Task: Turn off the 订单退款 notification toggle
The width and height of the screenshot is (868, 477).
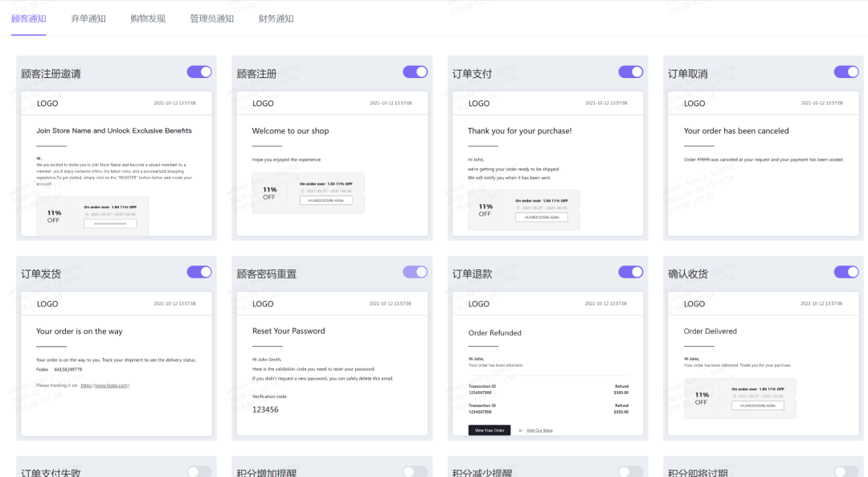Action: click(631, 272)
